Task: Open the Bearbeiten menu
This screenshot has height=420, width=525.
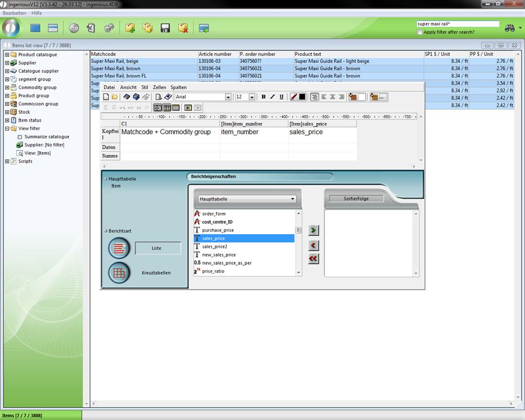Action: (14, 13)
